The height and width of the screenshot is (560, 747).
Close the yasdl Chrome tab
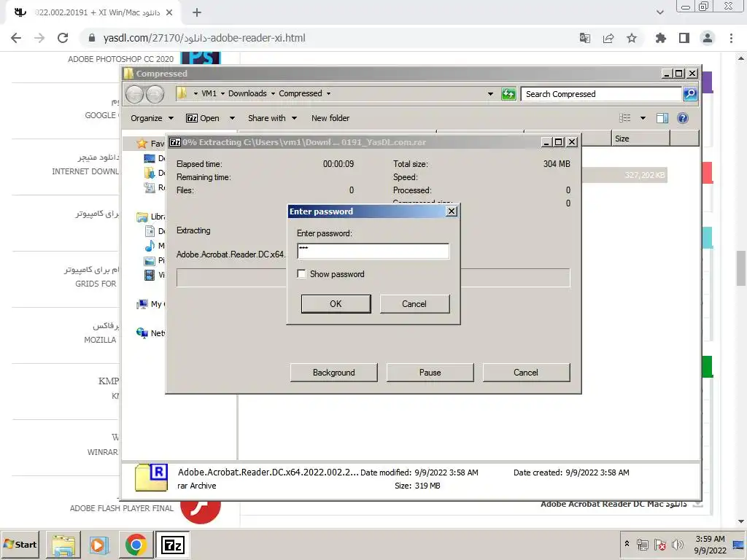tap(169, 12)
